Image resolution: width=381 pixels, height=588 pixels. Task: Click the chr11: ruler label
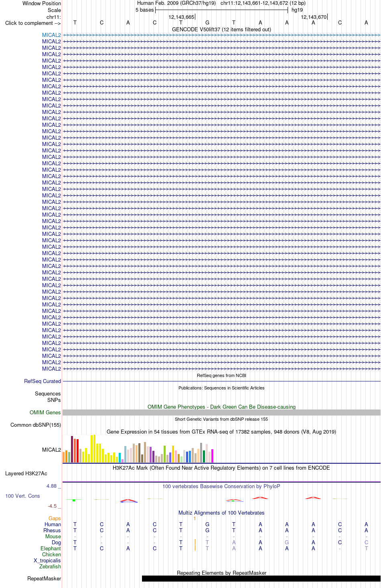[54, 17]
